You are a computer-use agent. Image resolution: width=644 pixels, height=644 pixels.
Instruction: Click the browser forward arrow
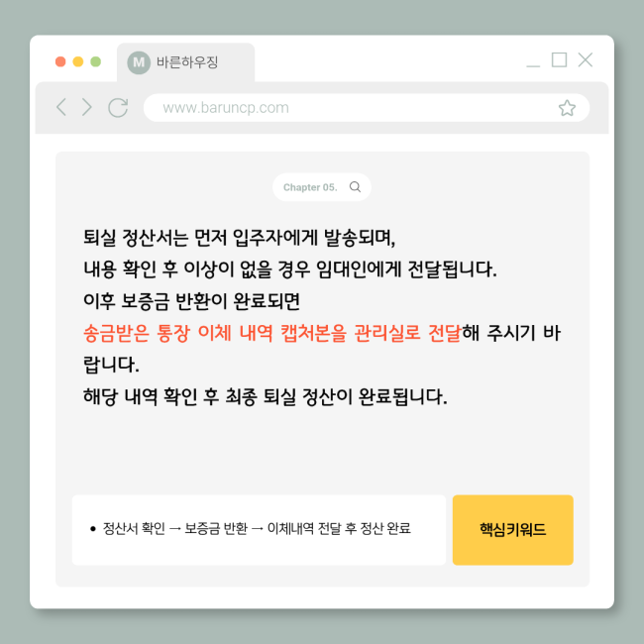pyautogui.click(x=86, y=107)
